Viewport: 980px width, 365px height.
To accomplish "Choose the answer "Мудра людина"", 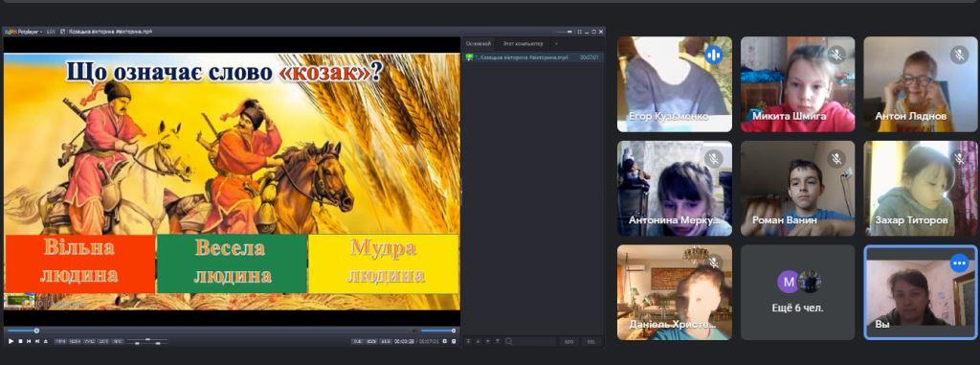I will [x=384, y=263].
